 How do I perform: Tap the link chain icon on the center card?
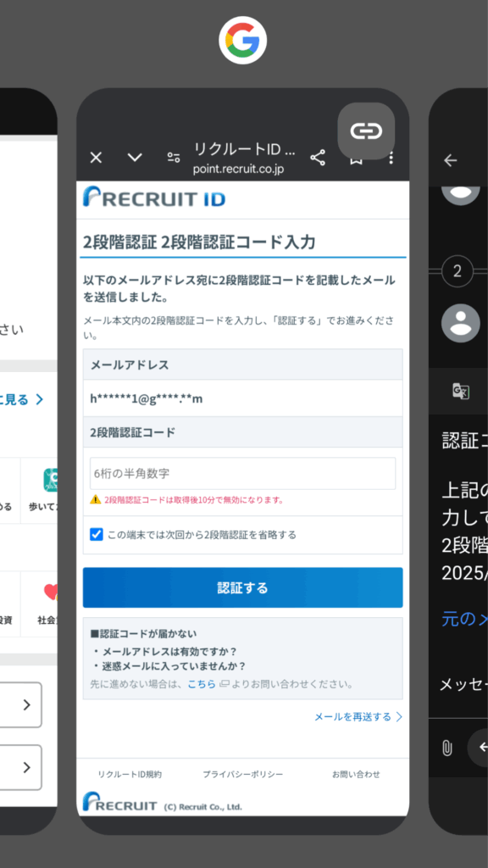click(366, 131)
